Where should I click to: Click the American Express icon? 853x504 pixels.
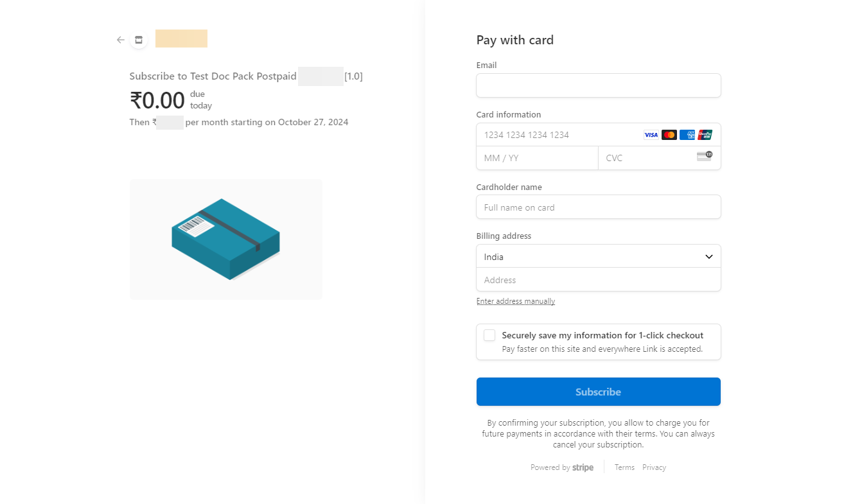(687, 135)
